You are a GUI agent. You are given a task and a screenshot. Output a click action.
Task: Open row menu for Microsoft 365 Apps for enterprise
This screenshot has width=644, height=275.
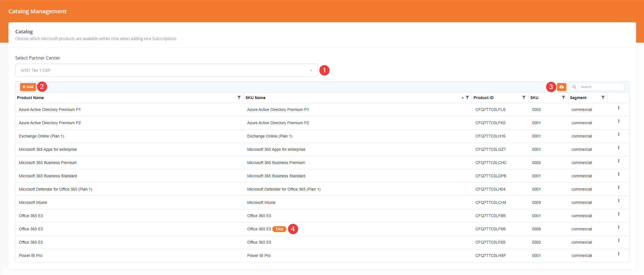(619, 148)
